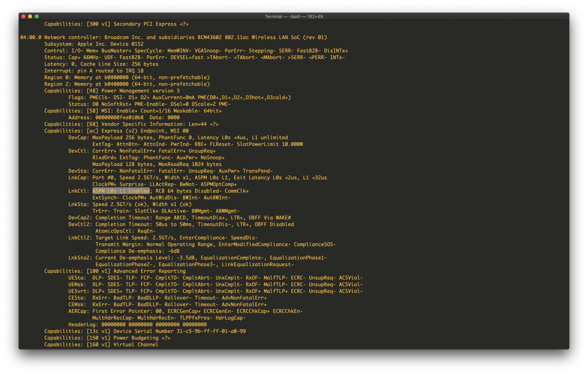Click 'SlotPowerLimit 10.000W' text
This screenshot has width=588, height=374.
point(270,144)
